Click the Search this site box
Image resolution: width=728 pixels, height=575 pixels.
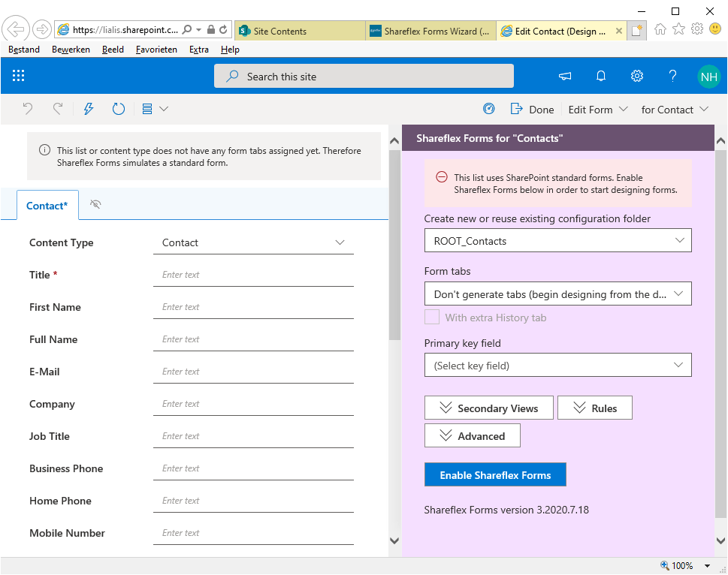click(364, 76)
